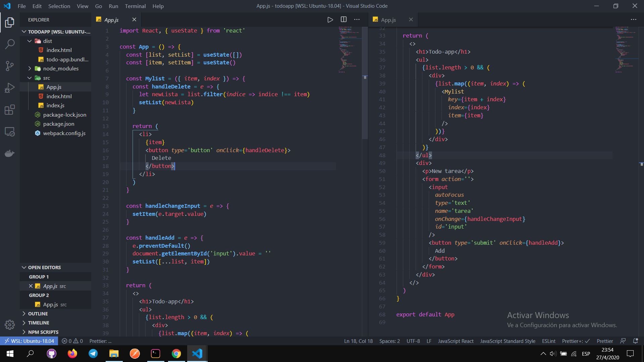Open the Extensions view
The image size is (644, 362).
10,110
